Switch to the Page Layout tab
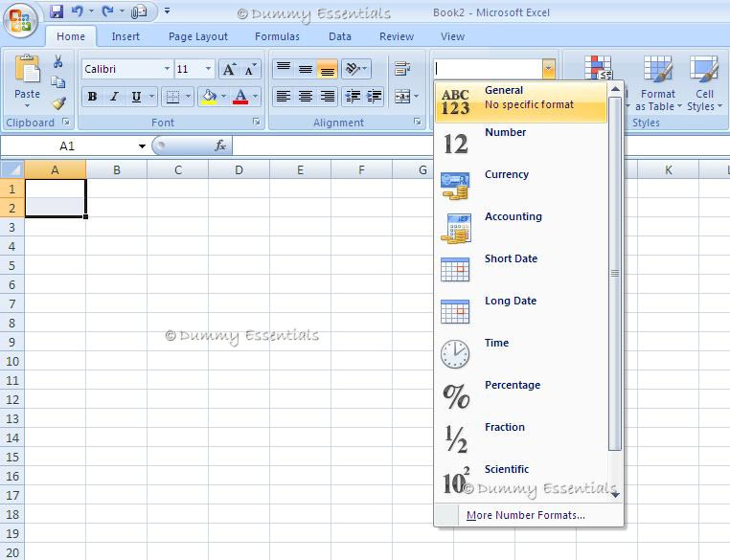730x560 pixels. (x=198, y=36)
